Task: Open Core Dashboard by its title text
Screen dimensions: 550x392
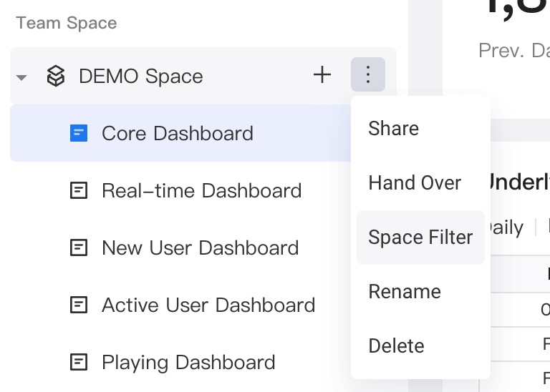Action: (x=178, y=133)
